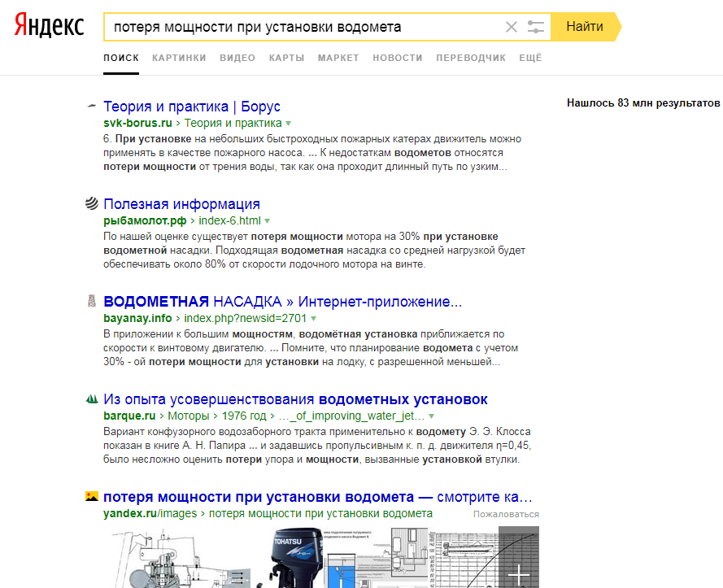Open Из опыта усовершенствования водометных установок
This screenshot has width=723, height=588.
click(295, 400)
